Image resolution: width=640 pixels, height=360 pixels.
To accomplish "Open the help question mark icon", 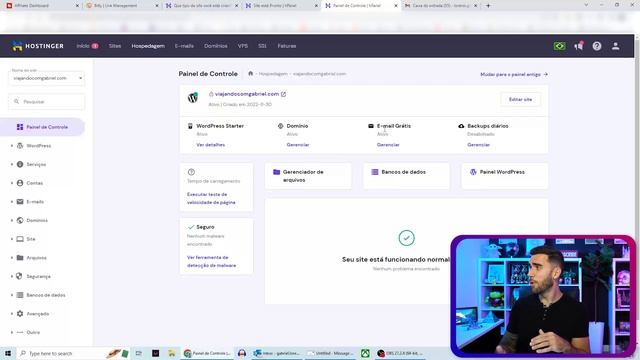I will pyautogui.click(x=597, y=46).
